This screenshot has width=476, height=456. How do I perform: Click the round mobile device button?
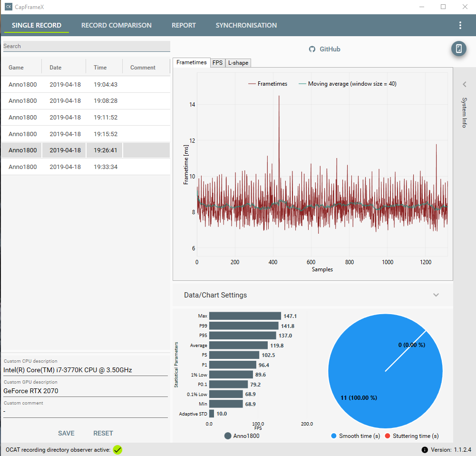pyautogui.click(x=459, y=49)
